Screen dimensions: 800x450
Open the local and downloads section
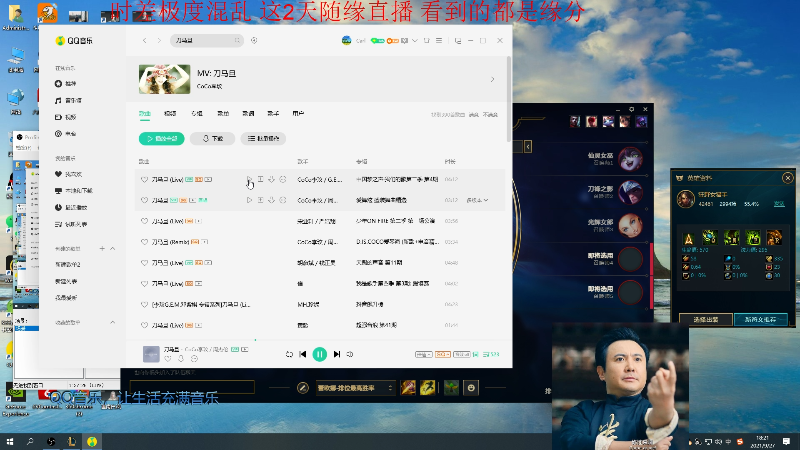pos(74,191)
